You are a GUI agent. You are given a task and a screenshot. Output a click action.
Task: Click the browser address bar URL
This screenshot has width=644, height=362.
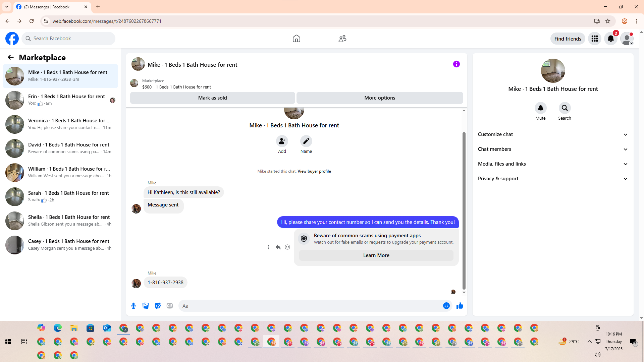pos(107,21)
